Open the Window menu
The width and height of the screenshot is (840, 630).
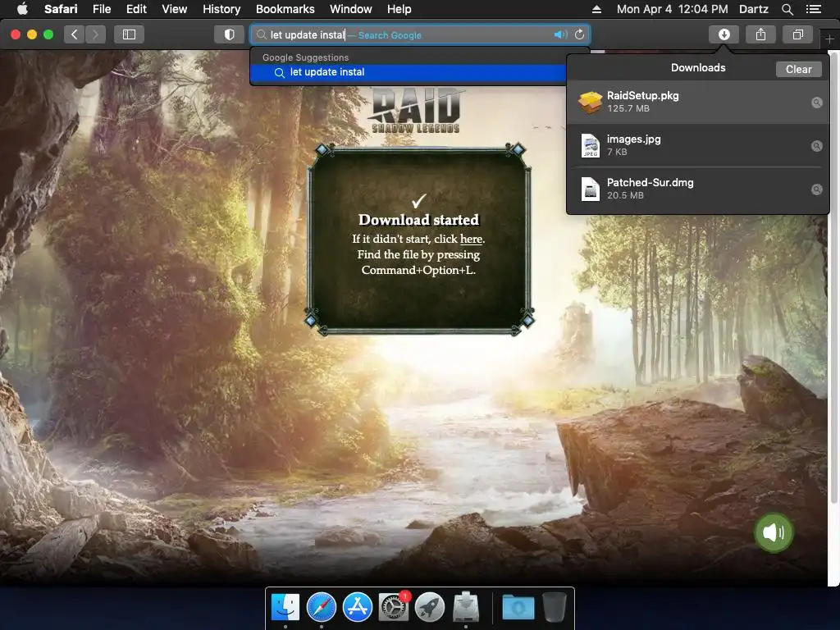pos(350,9)
